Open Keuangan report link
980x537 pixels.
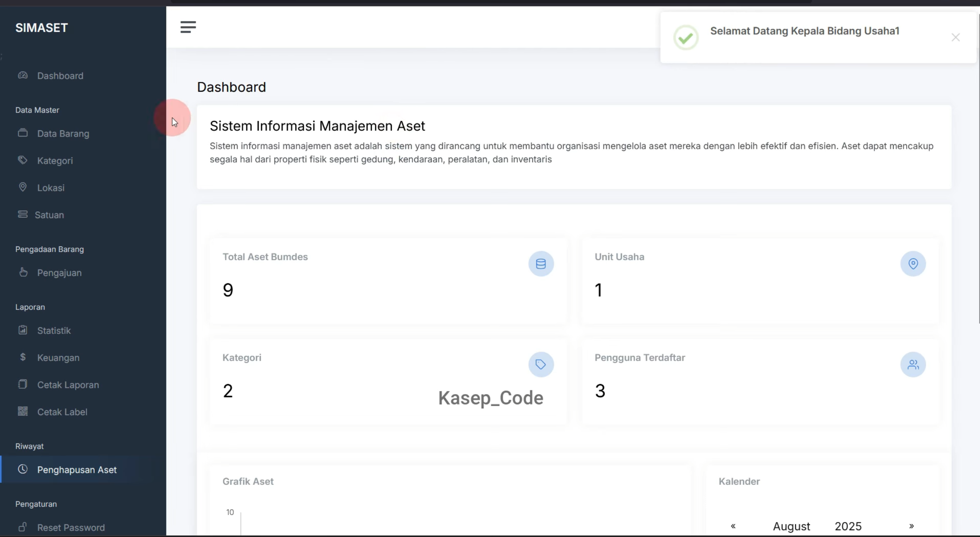[x=58, y=358]
